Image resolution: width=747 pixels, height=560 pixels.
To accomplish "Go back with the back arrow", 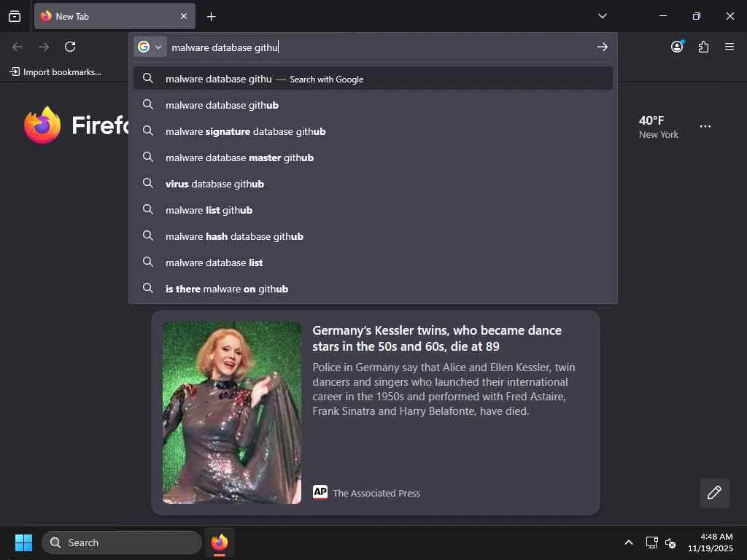I will [x=18, y=47].
